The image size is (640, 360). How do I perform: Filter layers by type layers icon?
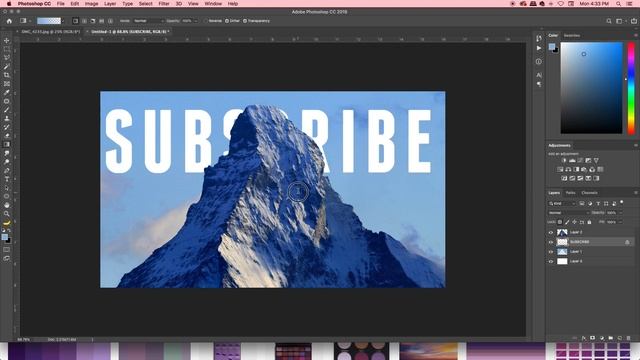point(598,203)
